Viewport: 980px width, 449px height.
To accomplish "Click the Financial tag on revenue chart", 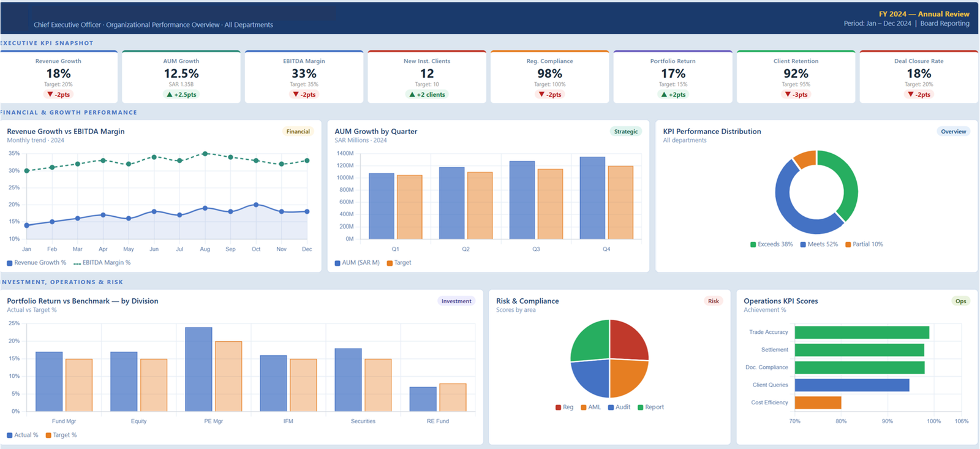I will [x=298, y=131].
